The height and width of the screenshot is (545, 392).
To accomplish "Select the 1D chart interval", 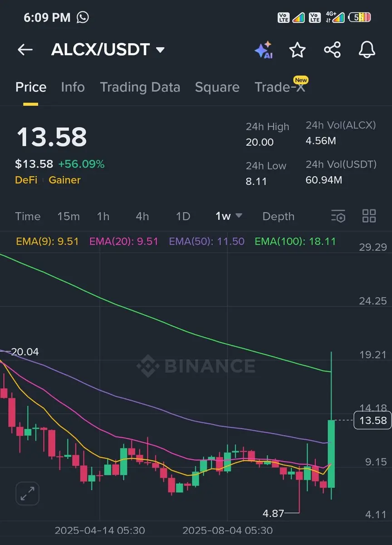I will [x=183, y=216].
